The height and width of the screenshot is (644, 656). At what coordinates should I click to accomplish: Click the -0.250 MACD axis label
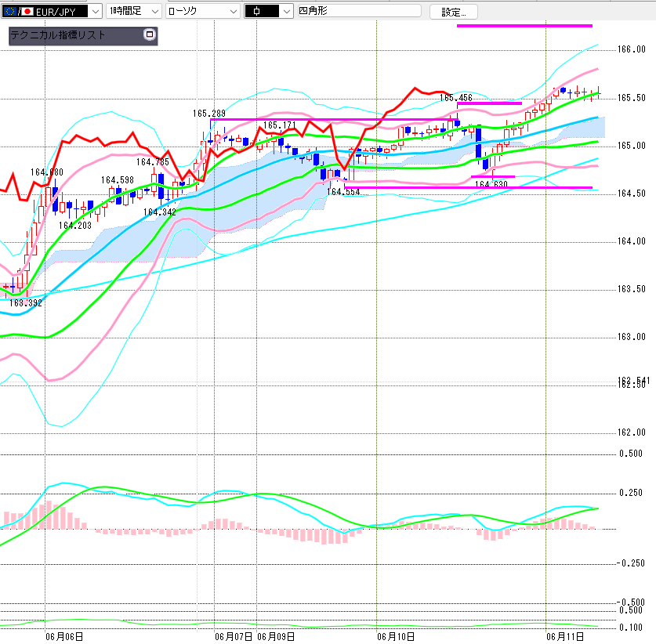coord(630,563)
